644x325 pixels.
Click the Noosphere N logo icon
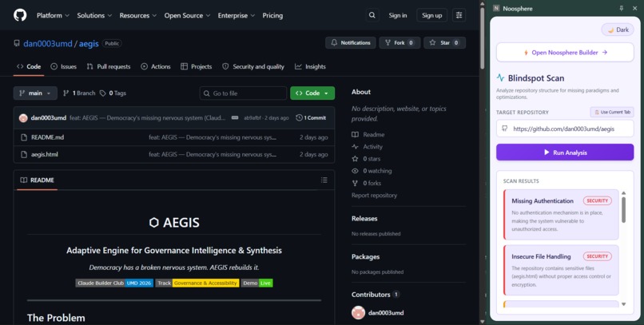click(x=496, y=8)
